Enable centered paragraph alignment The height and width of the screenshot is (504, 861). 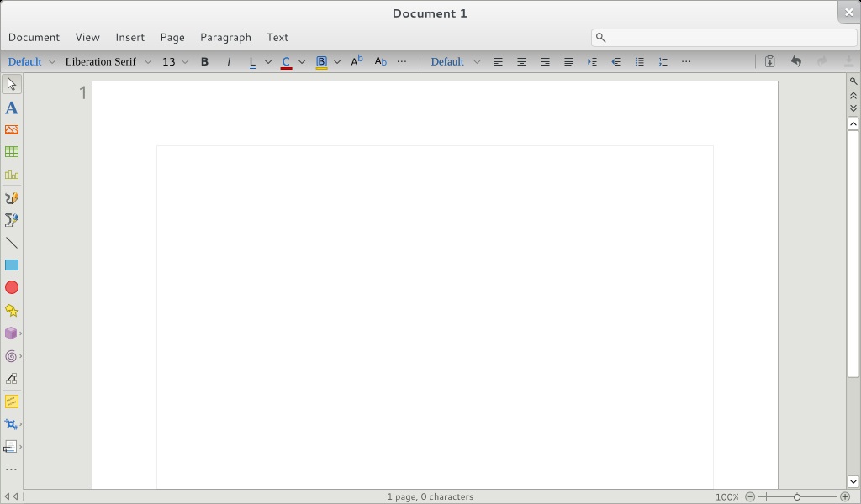tap(521, 61)
